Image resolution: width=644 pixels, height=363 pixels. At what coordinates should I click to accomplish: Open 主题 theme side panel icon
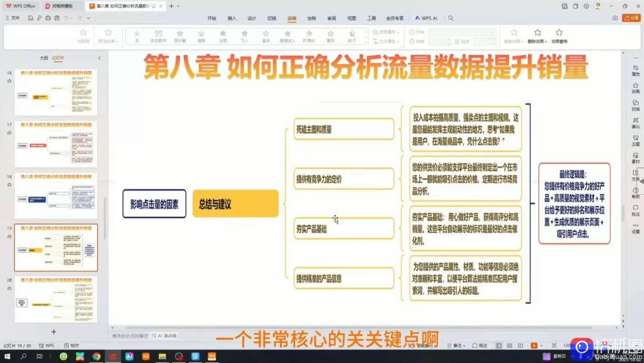(x=636, y=140)
